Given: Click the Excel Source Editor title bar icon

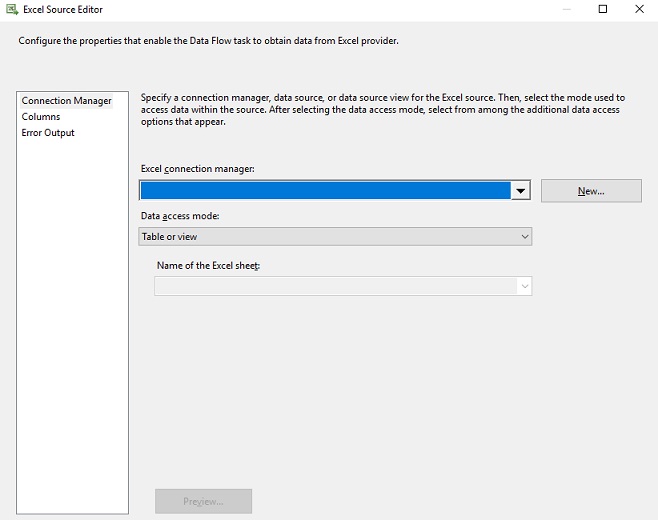Looking at the screenshot, I should [x=12, y=9].
